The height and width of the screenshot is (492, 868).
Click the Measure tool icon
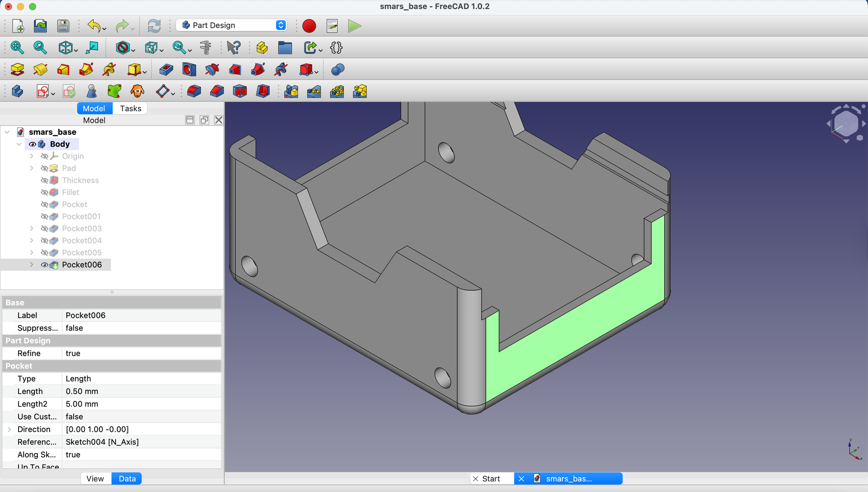coord(206,47)
